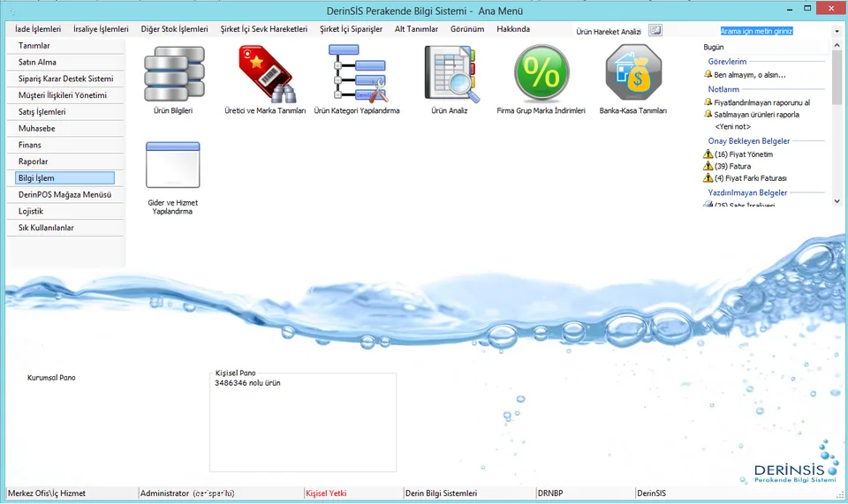Open the search field dropdown arrow
848x504 pixels.
(837, 31)
